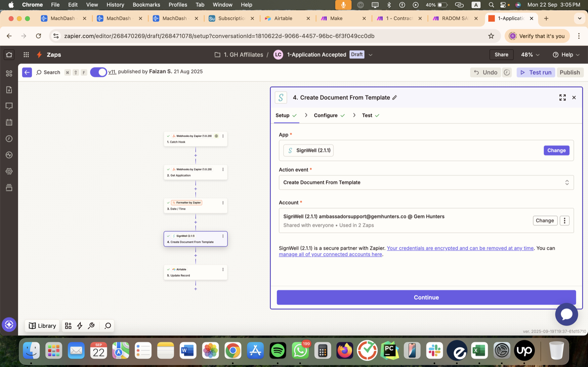Open the v11 version link
The image size is (588, 367).
(112, 72)
